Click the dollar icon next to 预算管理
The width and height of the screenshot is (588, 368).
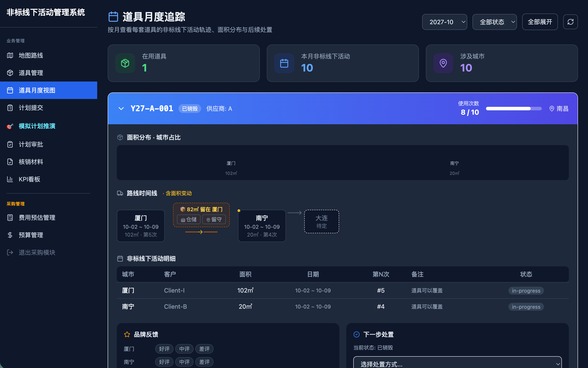[10, 235]
